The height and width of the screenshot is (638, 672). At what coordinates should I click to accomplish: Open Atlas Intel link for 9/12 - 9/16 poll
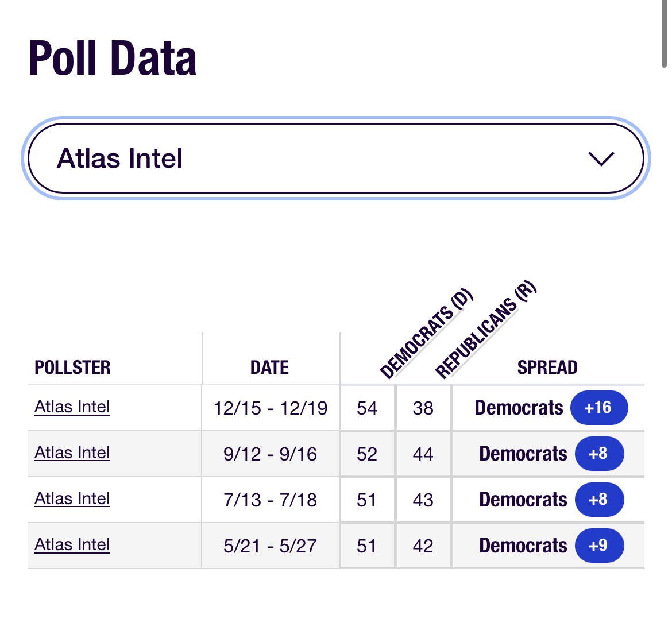pos(72,453)
